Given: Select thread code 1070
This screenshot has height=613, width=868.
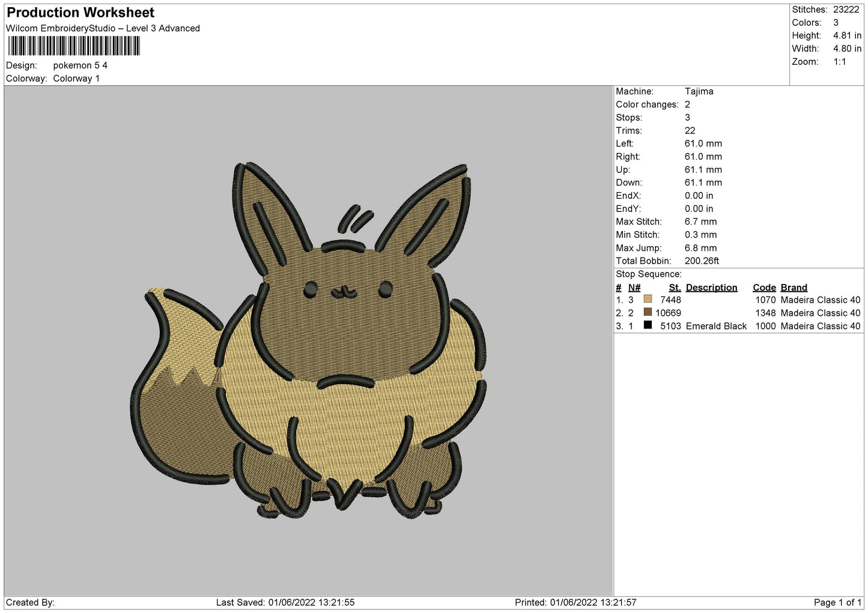Looking at the screenshot, I should tap(765, 300).
